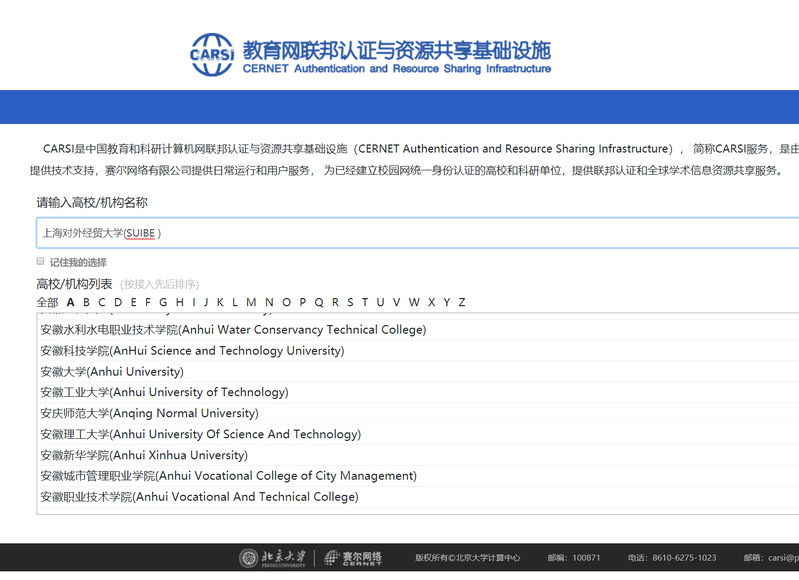The height and width of the screenshot is (580, 799).
Task: Filter institution list by letter E
Action: (x=134, y=302)
